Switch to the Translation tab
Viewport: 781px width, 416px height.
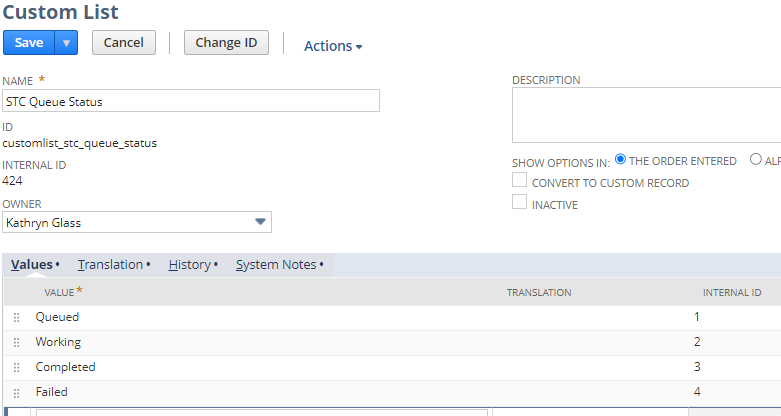click(x=111, y=265)
